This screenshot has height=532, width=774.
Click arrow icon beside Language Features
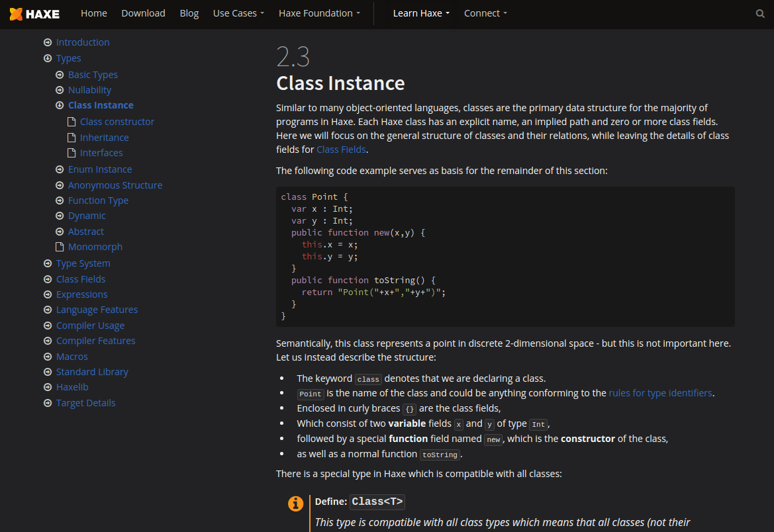[x=48, y=310]
